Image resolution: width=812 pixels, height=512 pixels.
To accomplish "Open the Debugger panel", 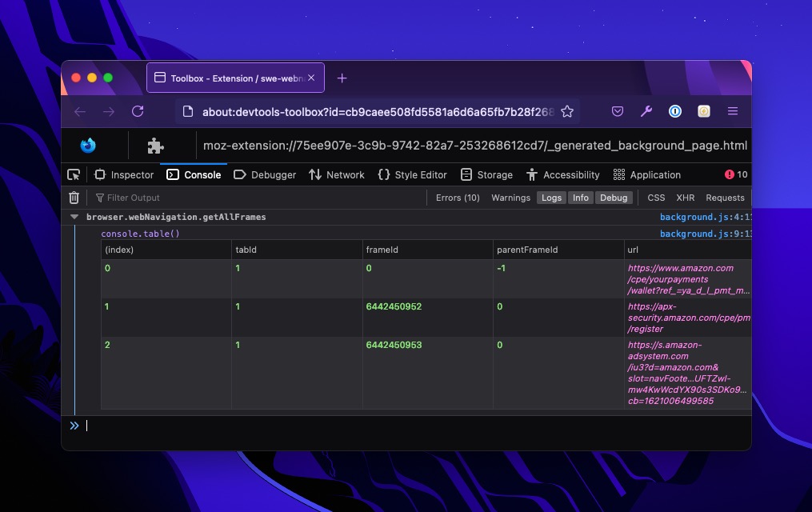I will [x=265, y=175].
